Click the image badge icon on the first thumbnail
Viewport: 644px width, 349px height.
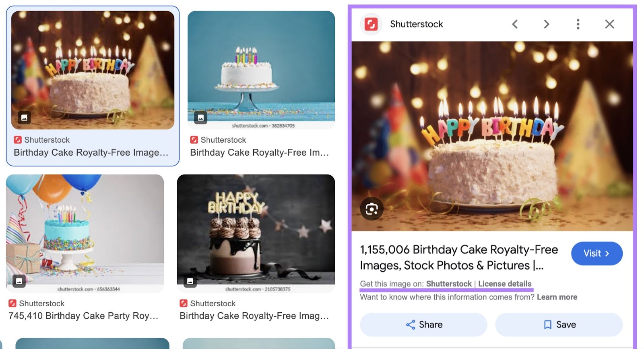[24, 118]
